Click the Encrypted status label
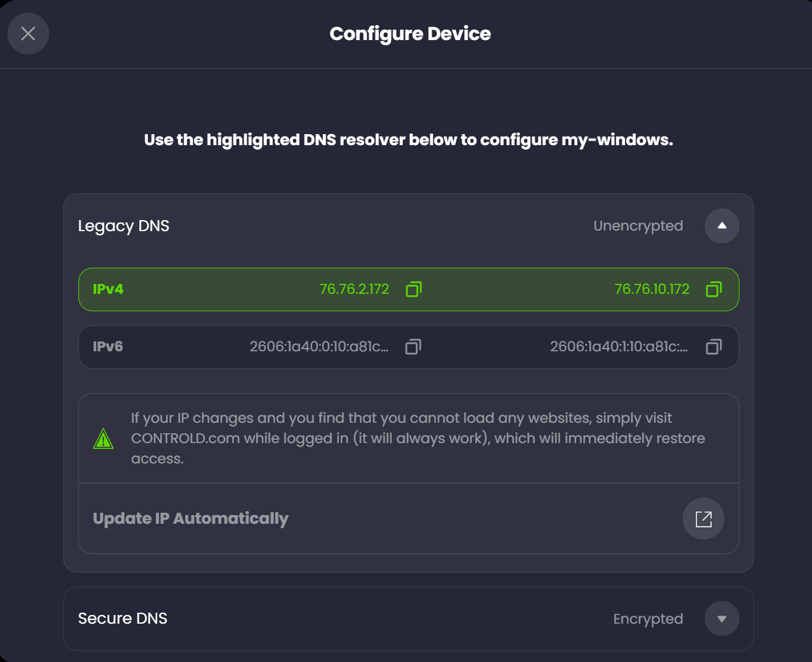This screenshot has height=662, width=812. [x=648, y=619]
